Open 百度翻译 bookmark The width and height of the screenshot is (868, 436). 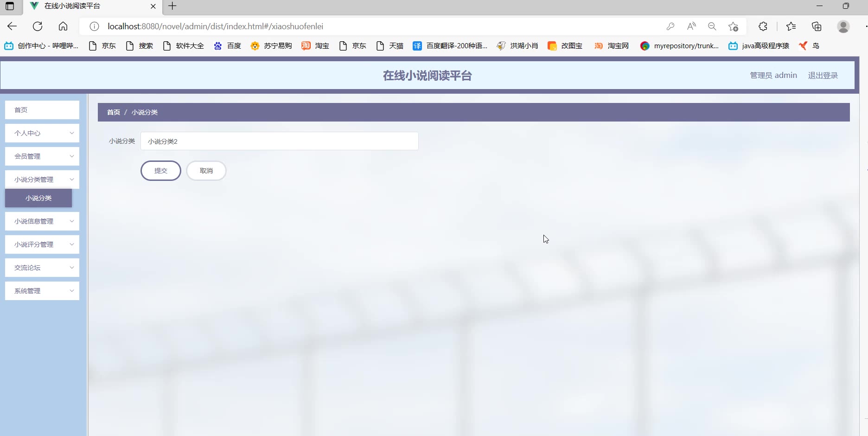click(x=450, y=45)
